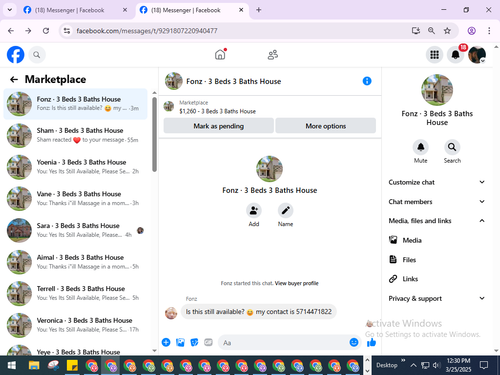This screenshot has width=500, height=375.
Task: Click the conversation information icon
Action: (x=367, y=81)
